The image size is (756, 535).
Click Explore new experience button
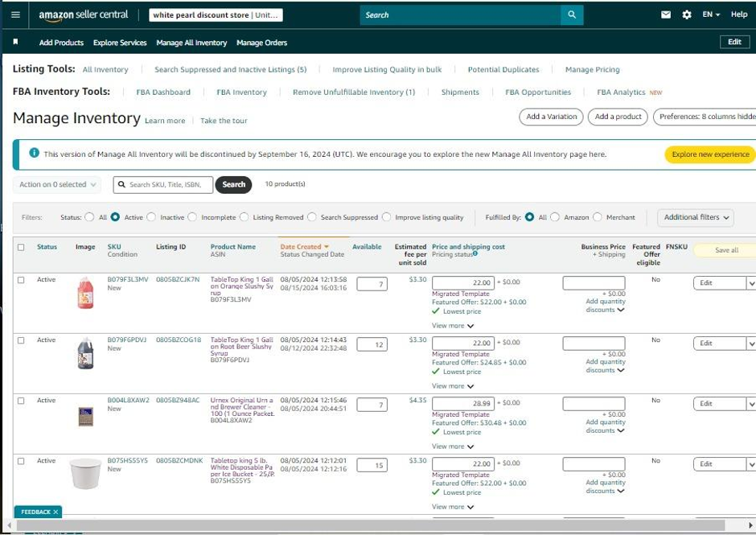click(x=710, y=154)
